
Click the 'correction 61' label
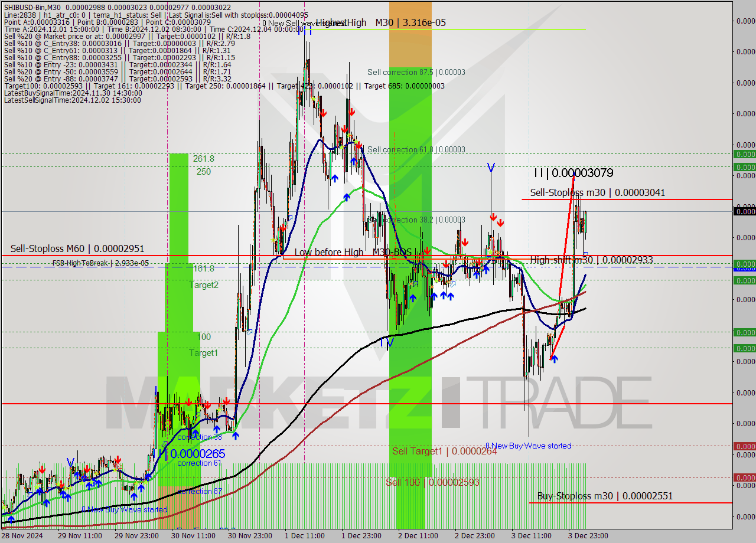200,463
